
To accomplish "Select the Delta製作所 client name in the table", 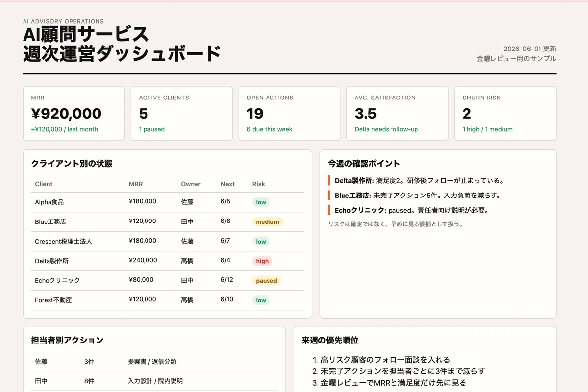I will [51, 261].
